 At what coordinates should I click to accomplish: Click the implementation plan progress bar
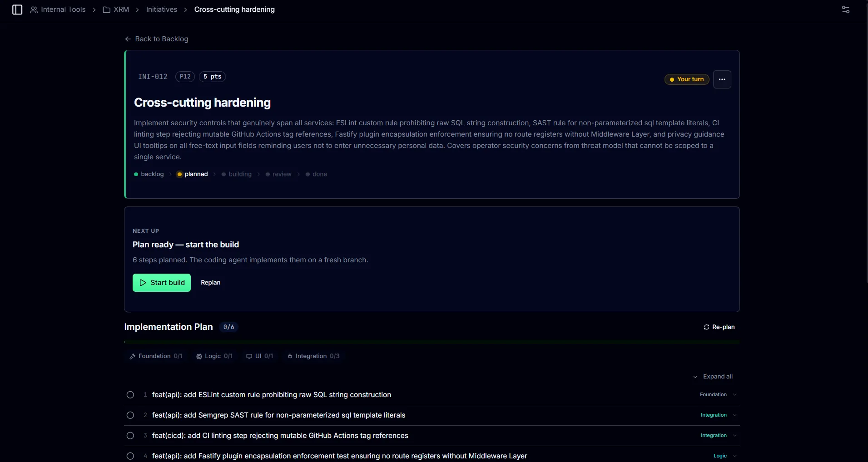[x=432, y=342]
